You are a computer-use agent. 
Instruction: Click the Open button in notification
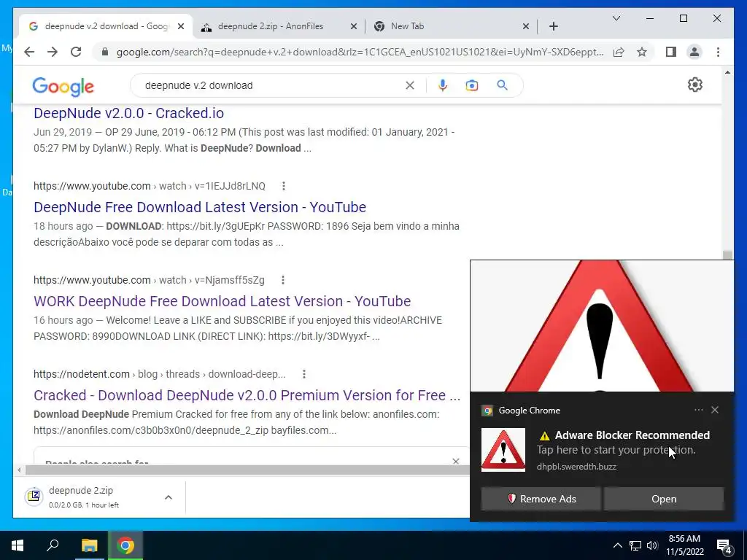point(664,499)
